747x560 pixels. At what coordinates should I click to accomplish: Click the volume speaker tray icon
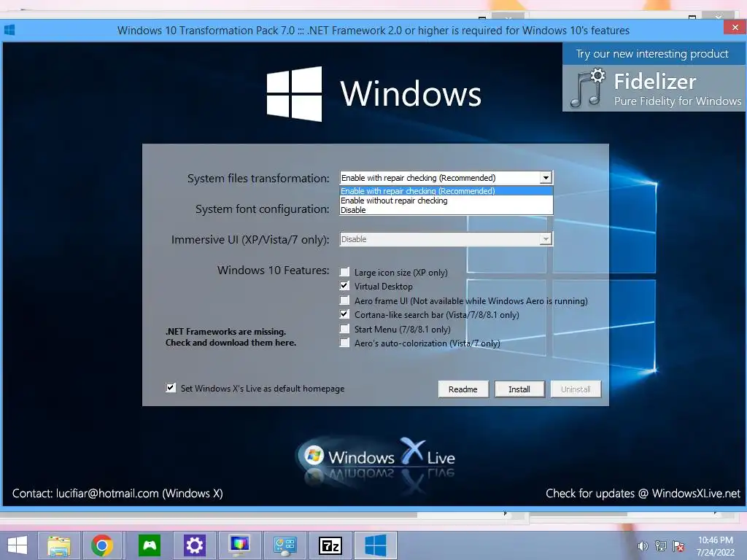643,546
